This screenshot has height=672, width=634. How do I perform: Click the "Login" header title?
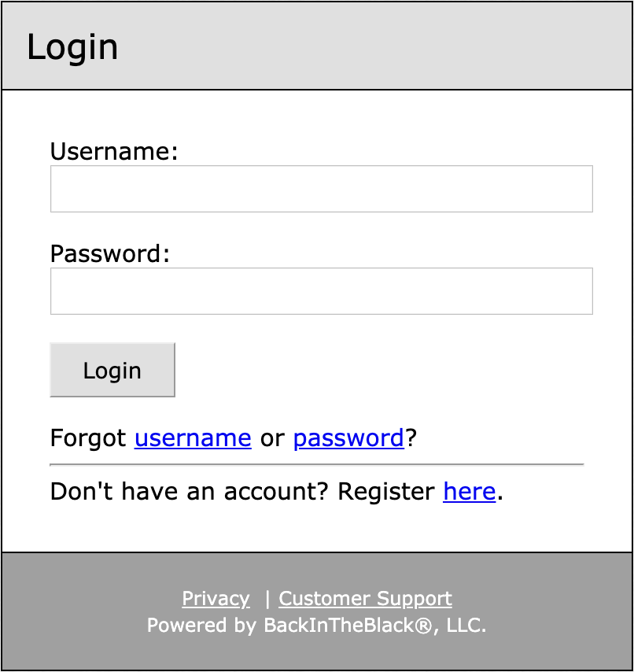[72, 47]
